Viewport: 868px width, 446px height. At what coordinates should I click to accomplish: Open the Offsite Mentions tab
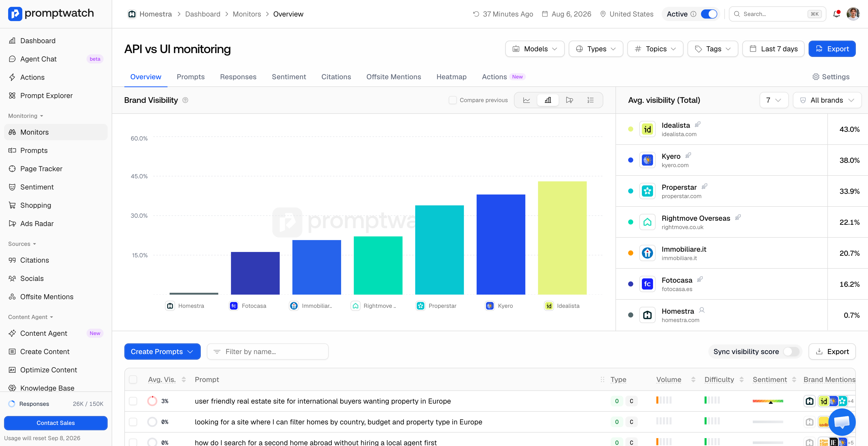tap(394, 77)
